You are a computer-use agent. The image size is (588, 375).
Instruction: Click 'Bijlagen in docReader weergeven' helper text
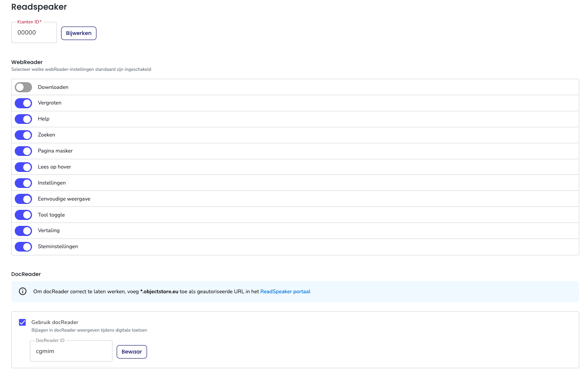pyautogui.click(x=89, y=330)
